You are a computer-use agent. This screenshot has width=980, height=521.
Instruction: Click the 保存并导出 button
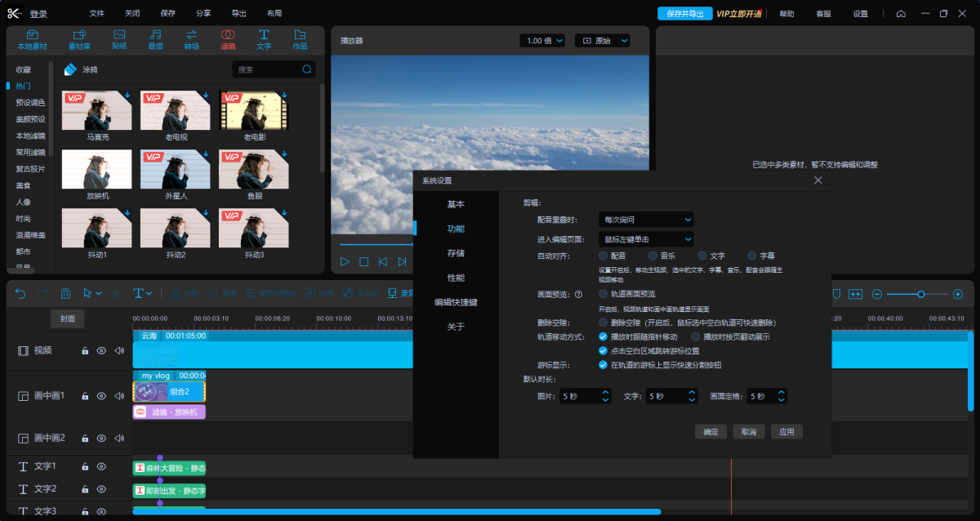coord(684,14)
